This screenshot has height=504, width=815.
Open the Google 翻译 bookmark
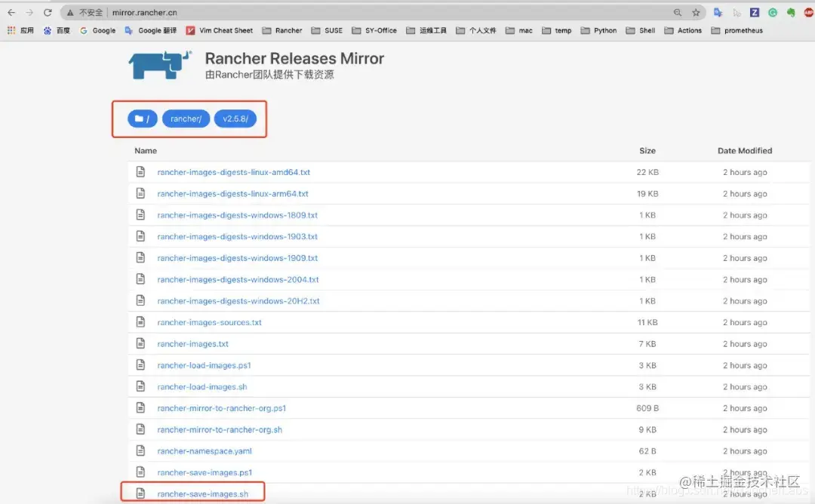pyautogui.click(x=151, y=31)
